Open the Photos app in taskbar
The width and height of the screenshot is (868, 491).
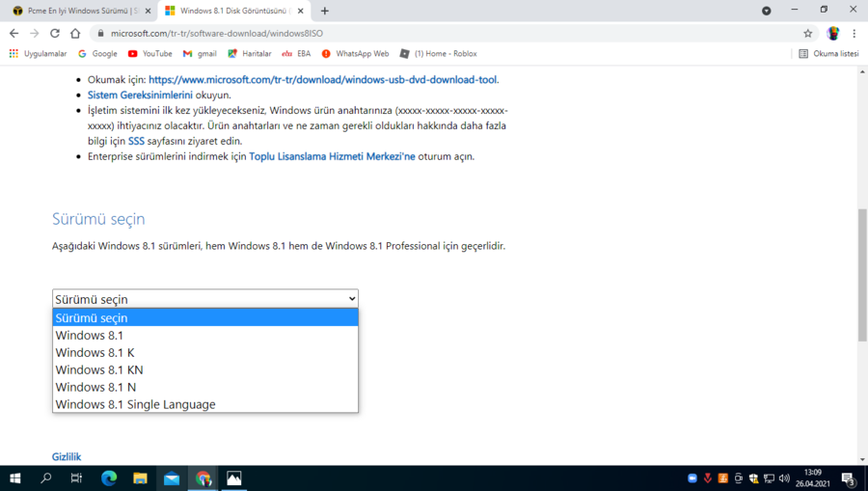tap(234, 478)
